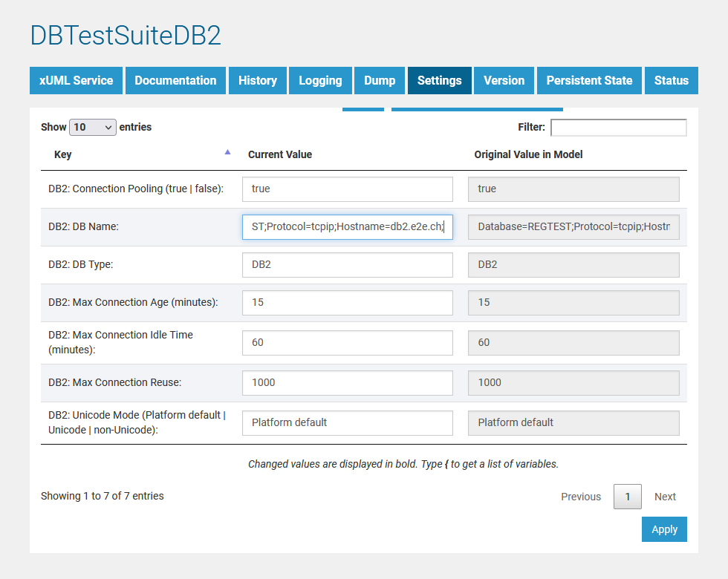The width and height of the screenshot is (728, 579).
Task: Open the Documentation tab
Action: pos(175,80)
